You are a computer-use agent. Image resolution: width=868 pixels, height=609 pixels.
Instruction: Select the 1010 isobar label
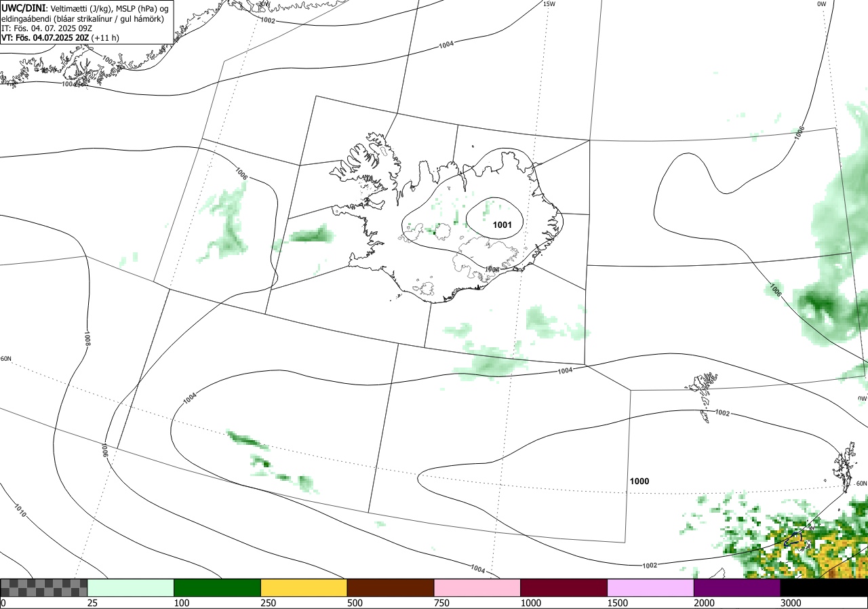20,511
